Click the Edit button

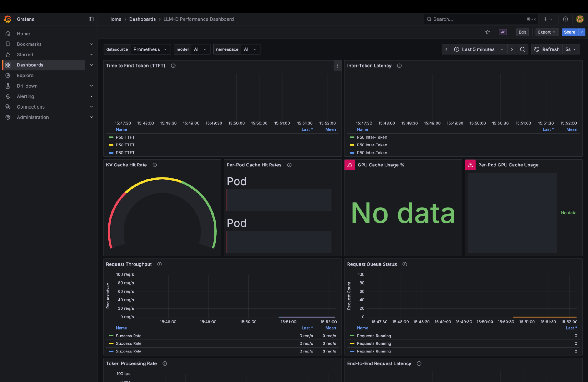pyautogui.click(x=522, y=32)
